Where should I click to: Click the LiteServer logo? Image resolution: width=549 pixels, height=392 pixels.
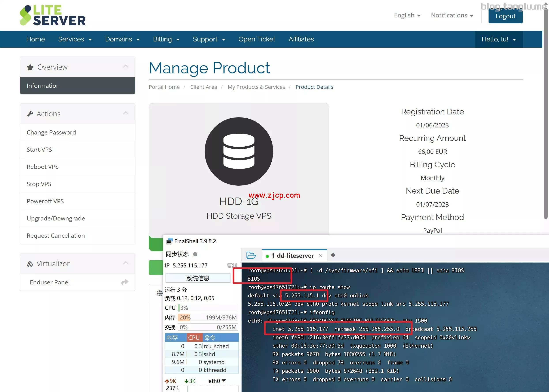53,15
